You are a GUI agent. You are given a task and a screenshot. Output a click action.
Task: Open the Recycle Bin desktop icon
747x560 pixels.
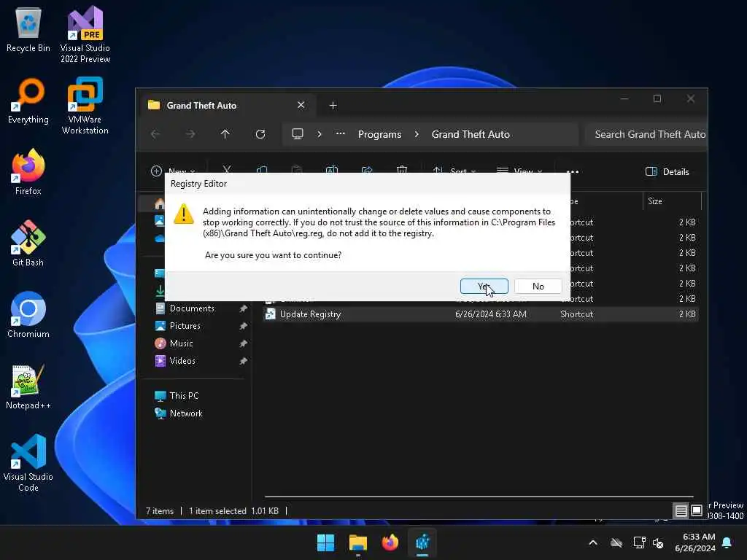pyautogui.click(x=28, y=29)
